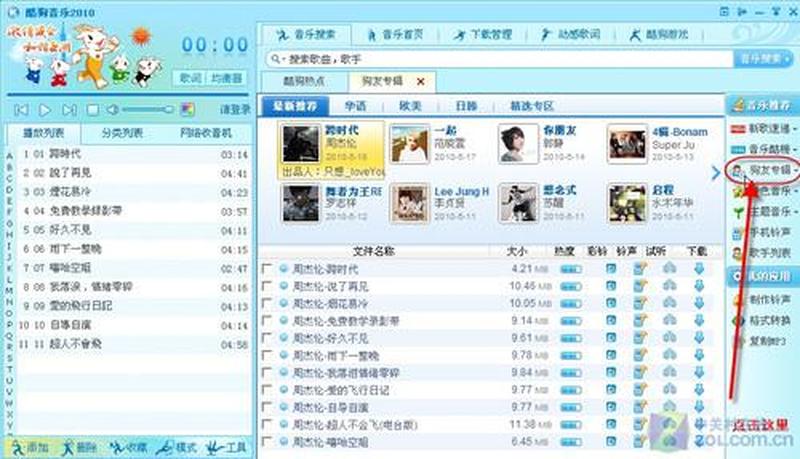
Task: Select the 欧美 Western music tab
Action: click(410, 106)
